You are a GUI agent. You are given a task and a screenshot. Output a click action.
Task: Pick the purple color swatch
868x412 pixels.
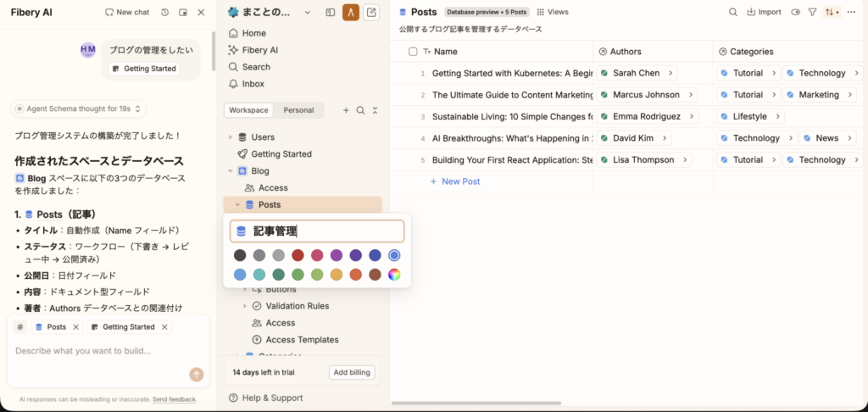click(x=336, y=255)
